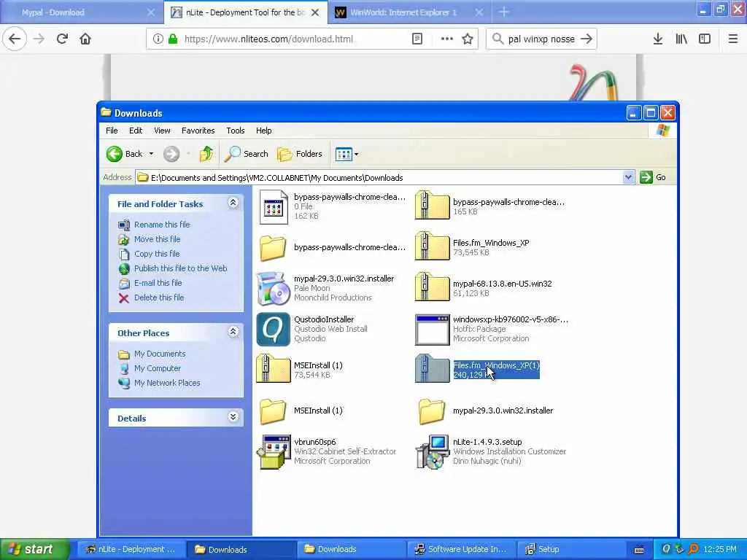Go to Firefox home page icon

pyautogui.click(x=85, y=39)
